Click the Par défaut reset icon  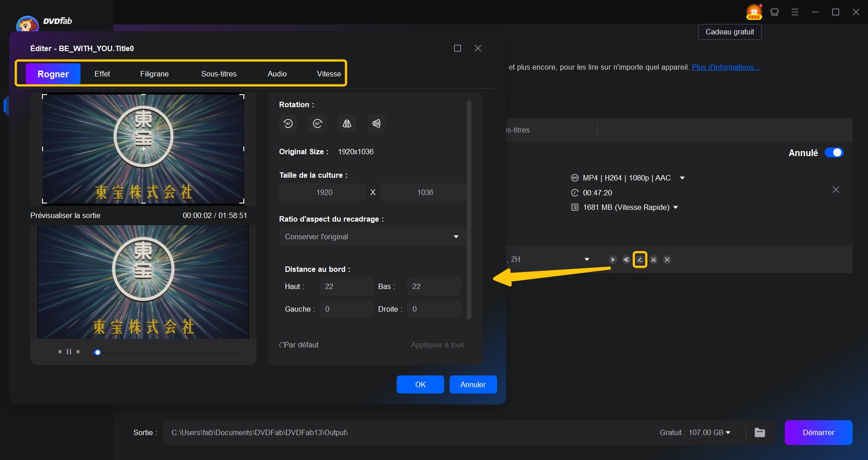click(281, 345)
